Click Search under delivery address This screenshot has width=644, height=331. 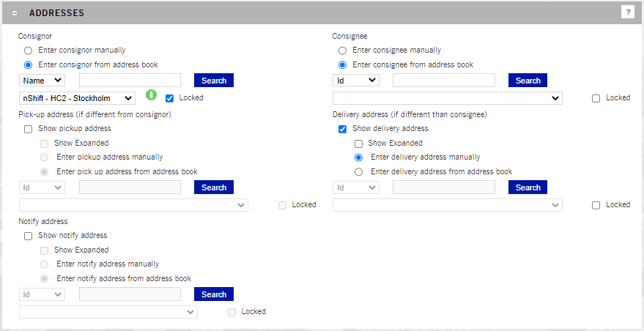(528, 187)
